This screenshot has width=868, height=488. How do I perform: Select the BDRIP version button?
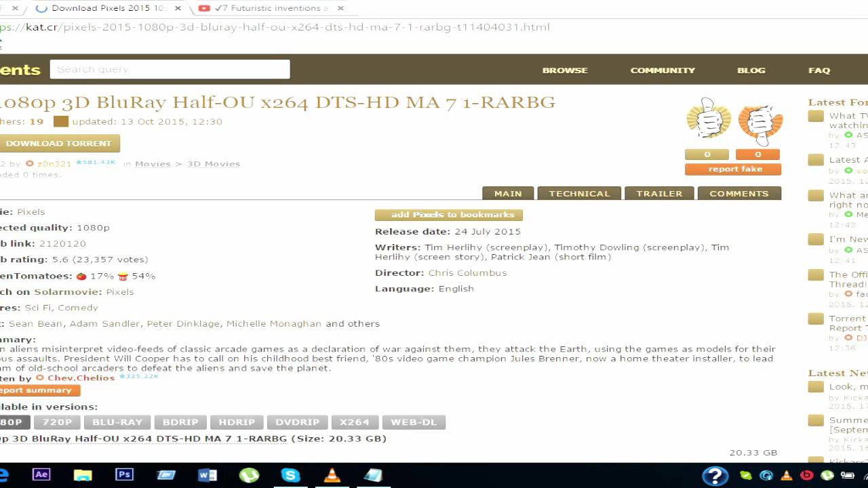[x=180, y=422]
